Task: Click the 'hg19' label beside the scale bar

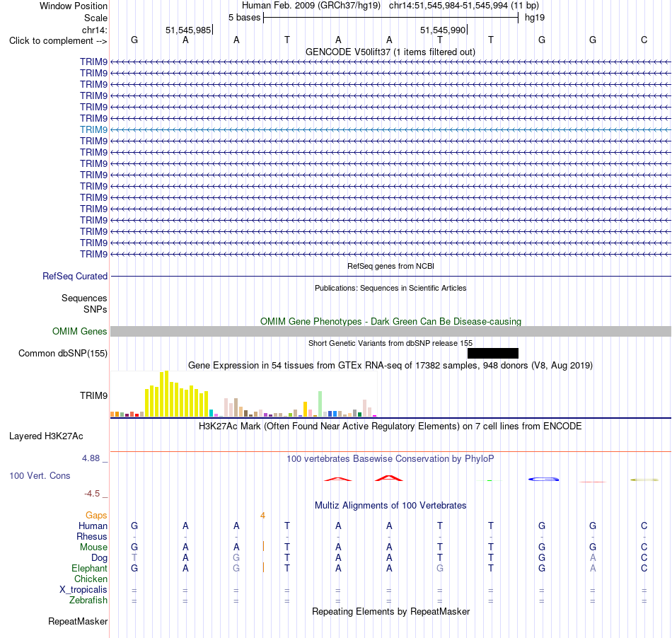Action: 535,18
